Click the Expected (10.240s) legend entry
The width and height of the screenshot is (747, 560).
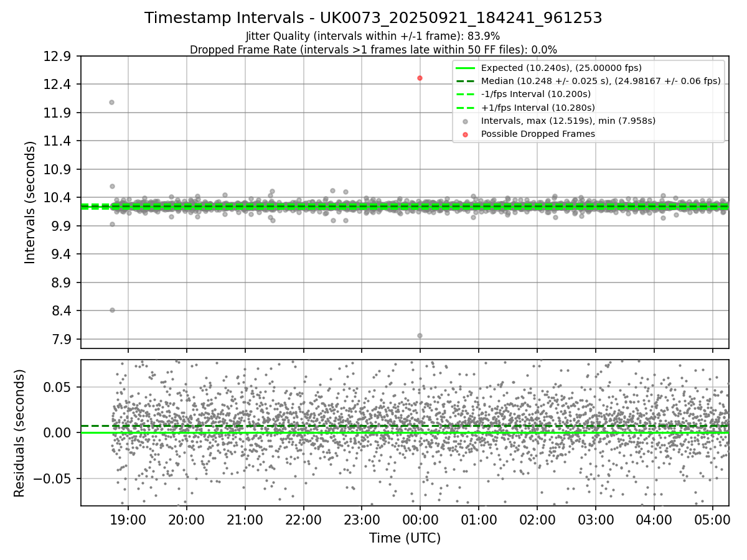click(x=561, y=68)
